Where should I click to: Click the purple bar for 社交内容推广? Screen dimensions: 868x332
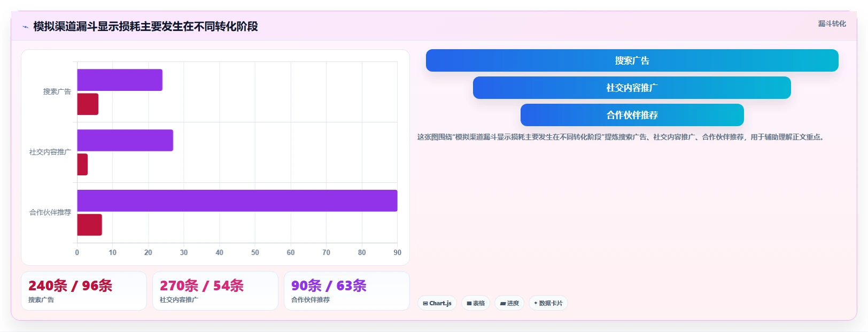click(x=125, y=140)
